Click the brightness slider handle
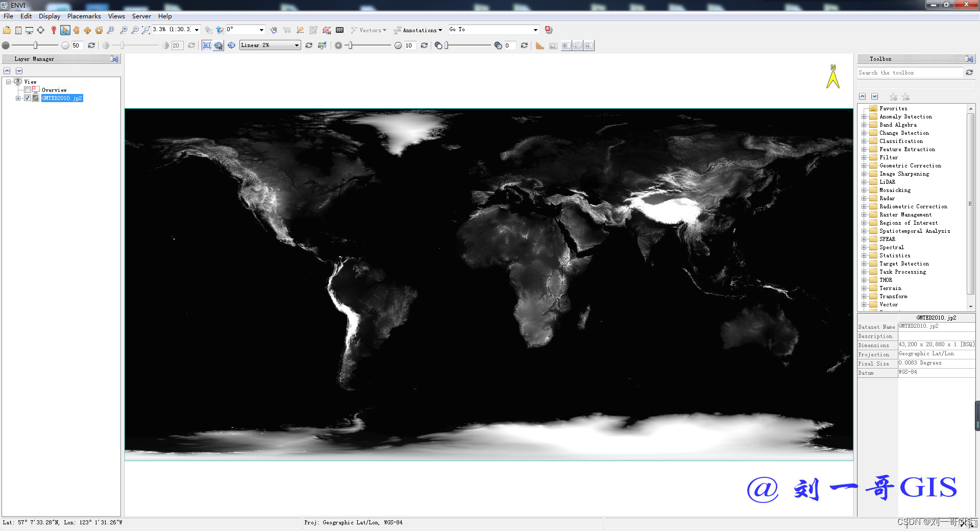The height and width of the screenshot is (531, 980). click(35, 45)
